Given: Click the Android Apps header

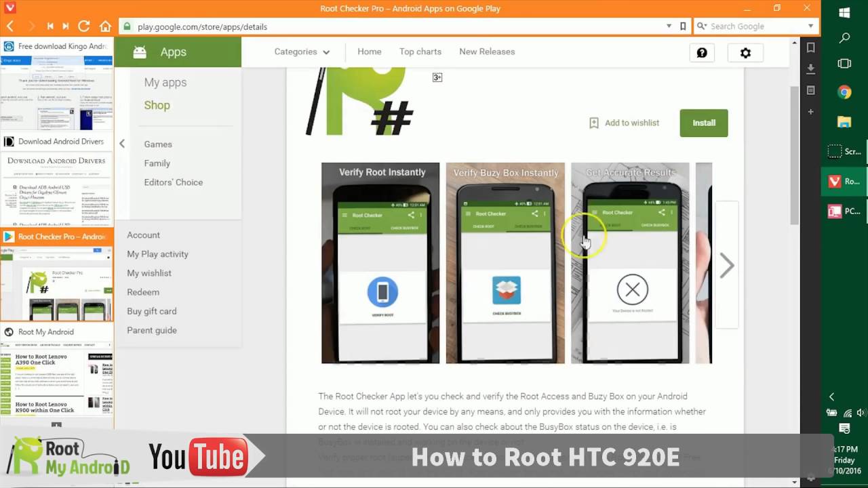Looking at the screenshot, I should click(178, 52).
